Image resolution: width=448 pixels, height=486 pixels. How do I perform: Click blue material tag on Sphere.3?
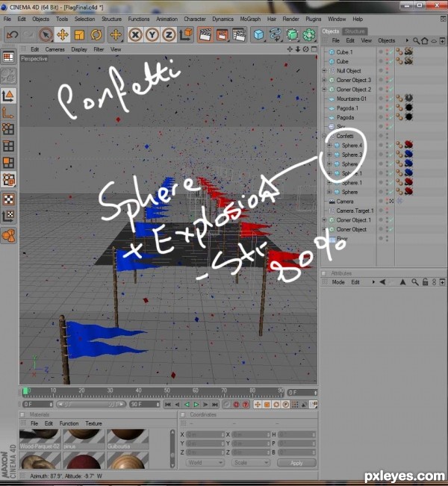408,154
